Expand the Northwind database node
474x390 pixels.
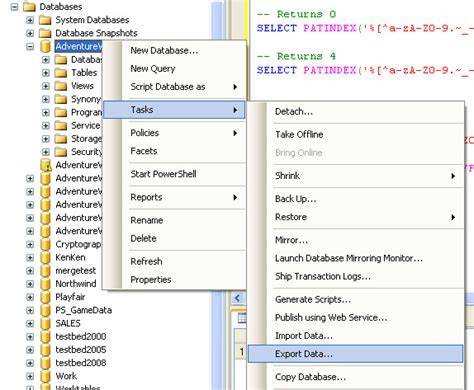(x=30, y=284)
